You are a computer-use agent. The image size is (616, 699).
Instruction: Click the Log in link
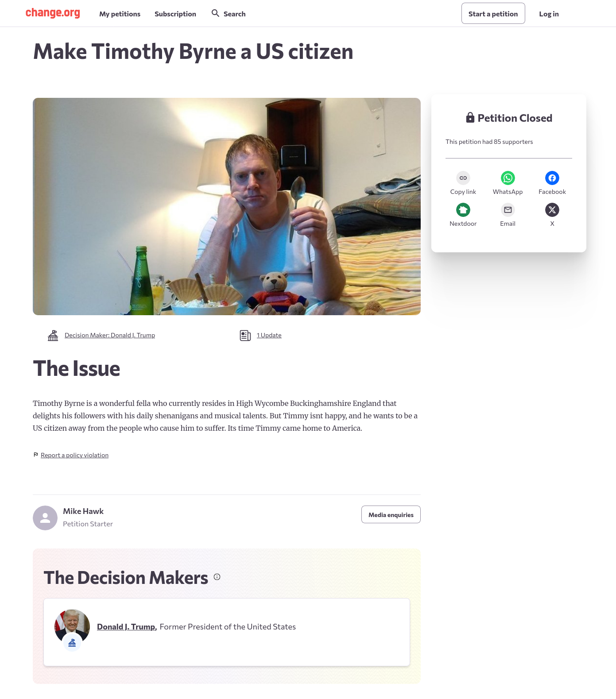[x=549, y=14]
